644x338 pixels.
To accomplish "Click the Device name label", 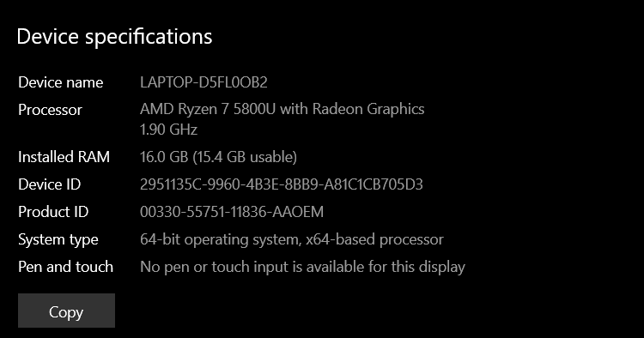I will coord(61,82).
